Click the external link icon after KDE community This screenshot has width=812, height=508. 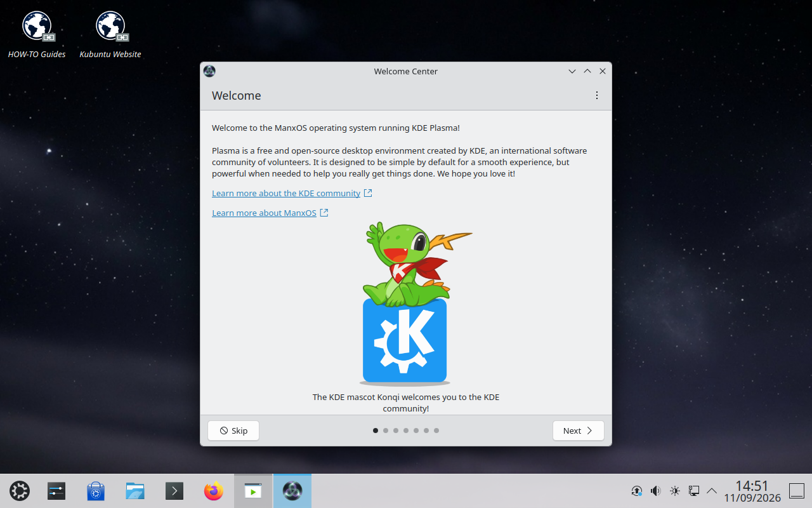(368, 193)
